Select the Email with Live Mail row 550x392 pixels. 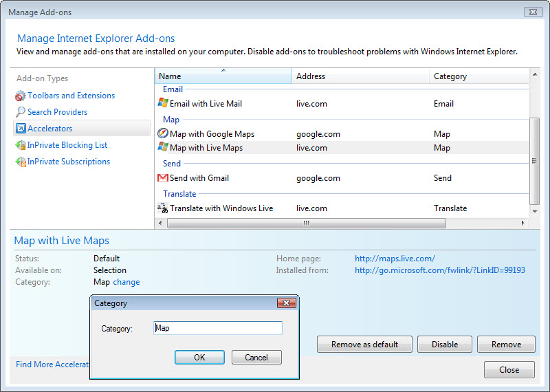pos(342,104)
